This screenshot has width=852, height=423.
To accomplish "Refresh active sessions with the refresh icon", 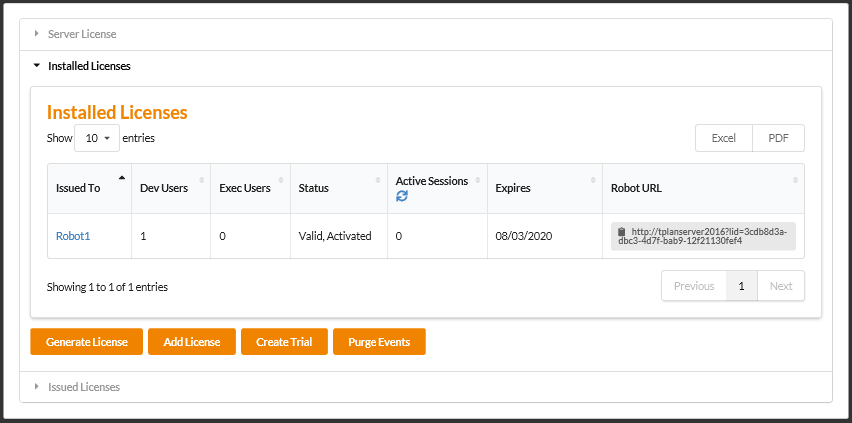I will click(402, 196).
